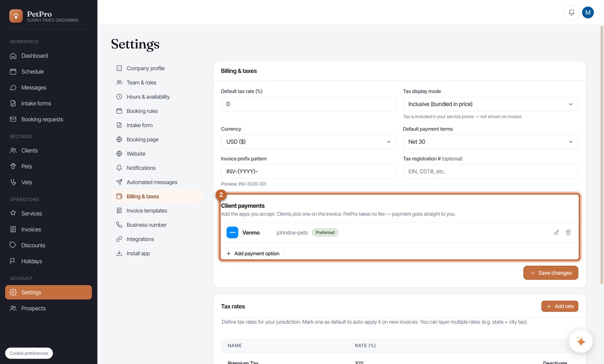Viewport: 604px width, 364px height.
Task: Click the Add rate button
Action: (560, 306)
